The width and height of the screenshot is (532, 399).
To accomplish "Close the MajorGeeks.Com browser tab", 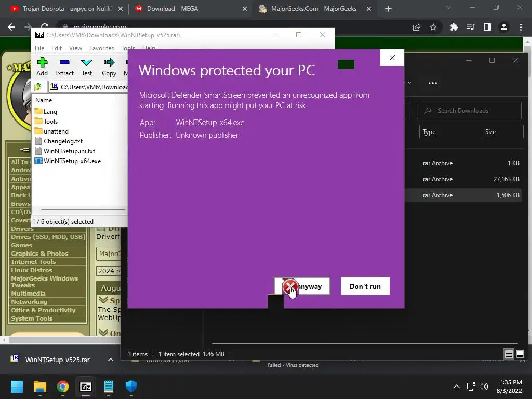I will click(369, 9).
